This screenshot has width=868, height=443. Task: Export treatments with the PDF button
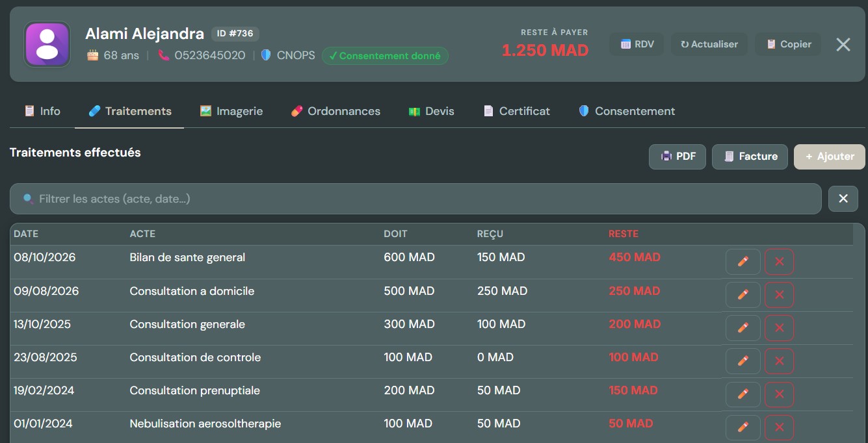pyautogui.click(x=677, y=157)
